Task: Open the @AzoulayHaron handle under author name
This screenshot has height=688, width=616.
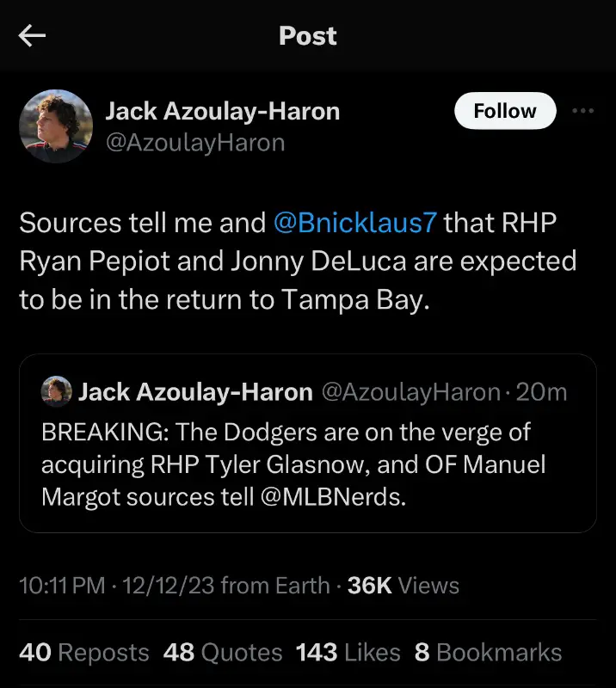Action: 194,142
